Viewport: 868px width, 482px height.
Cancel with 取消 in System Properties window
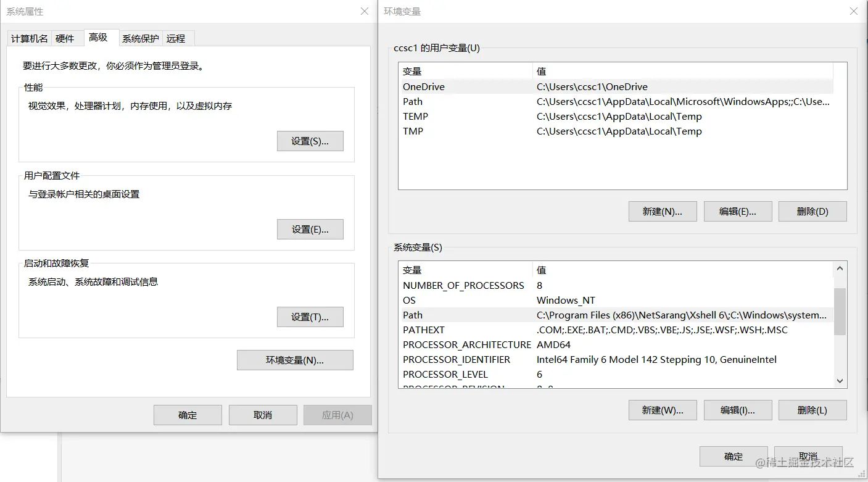click(263, 415)
